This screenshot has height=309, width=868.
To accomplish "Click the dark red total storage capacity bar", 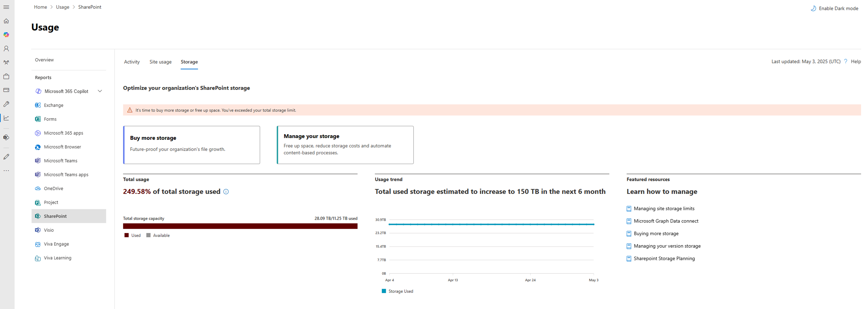I will point(240,226).
